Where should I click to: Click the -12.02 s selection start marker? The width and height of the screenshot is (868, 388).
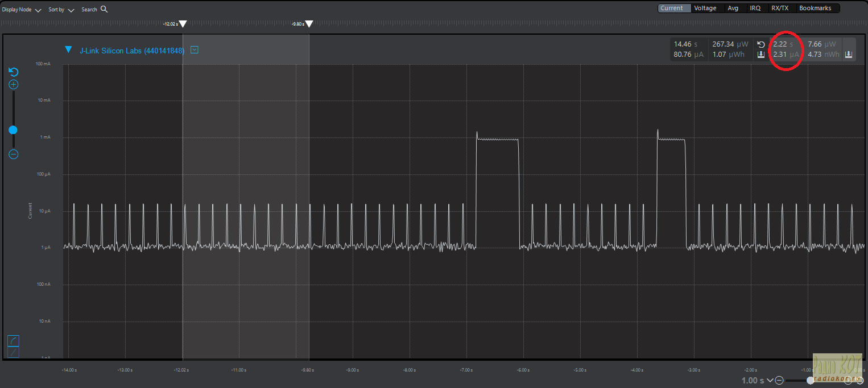pyautogui.click(x=183, y=24)
